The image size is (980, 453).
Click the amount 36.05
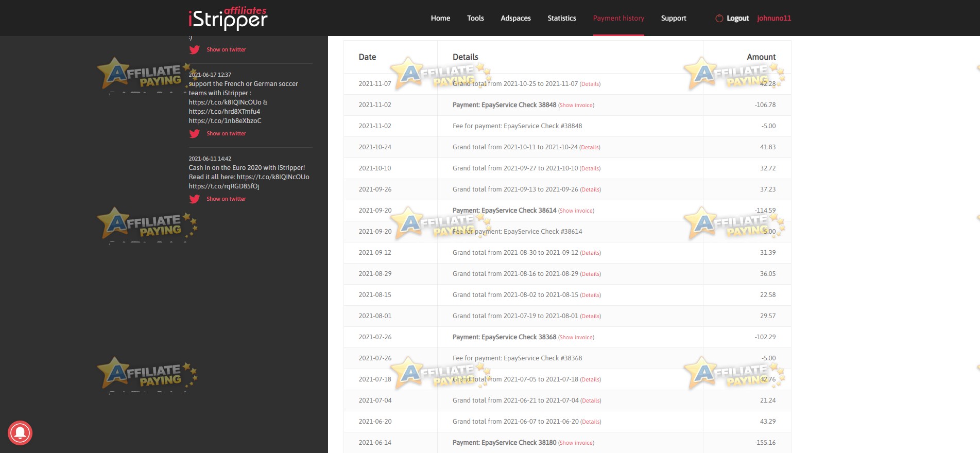pos(768,273)
